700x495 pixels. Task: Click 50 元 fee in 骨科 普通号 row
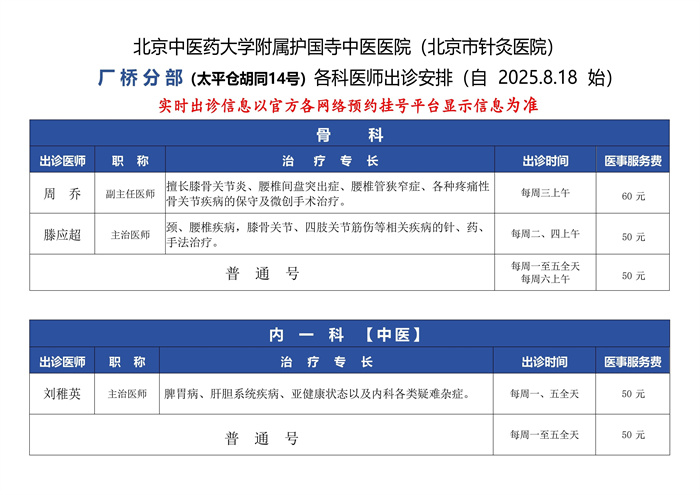tap(633, 275)
